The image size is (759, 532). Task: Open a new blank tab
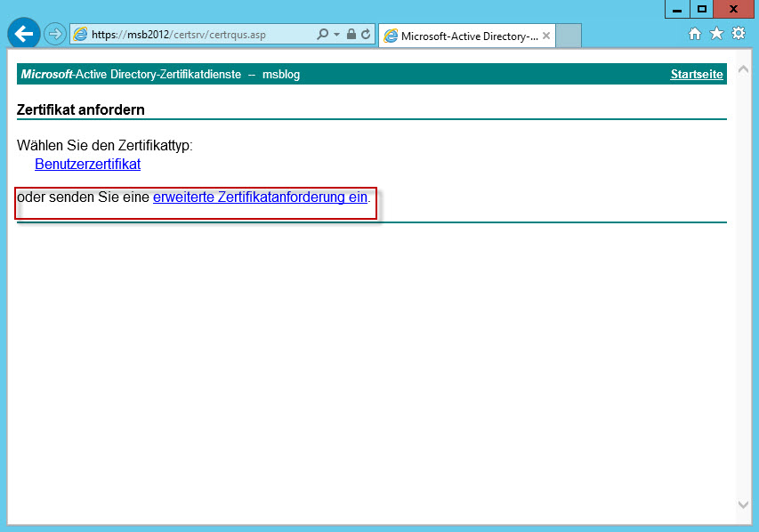(x=569, y=36)
